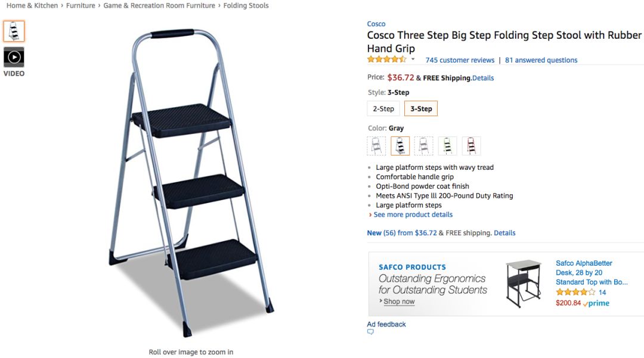Play the product video thumbnail
Image resolution: width=644 pixels, height=358 pixels.
14,57
